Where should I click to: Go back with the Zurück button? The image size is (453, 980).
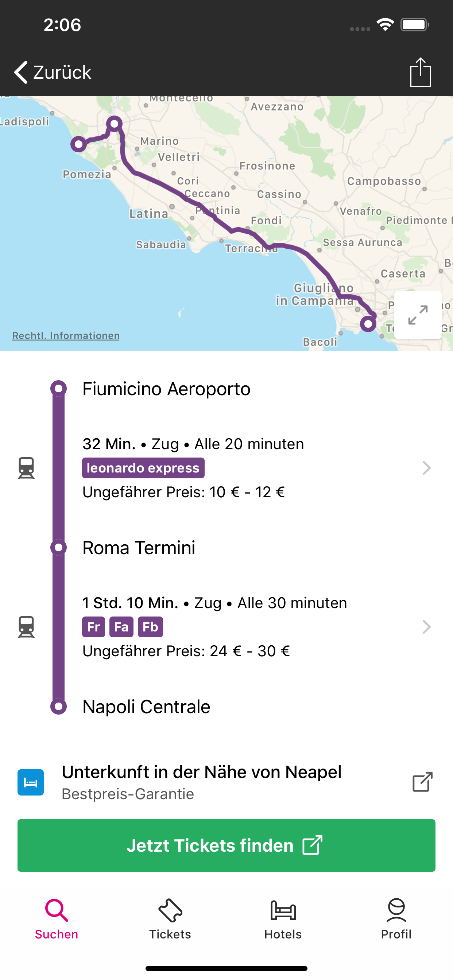pyautogui.click(x=53, y=72)
